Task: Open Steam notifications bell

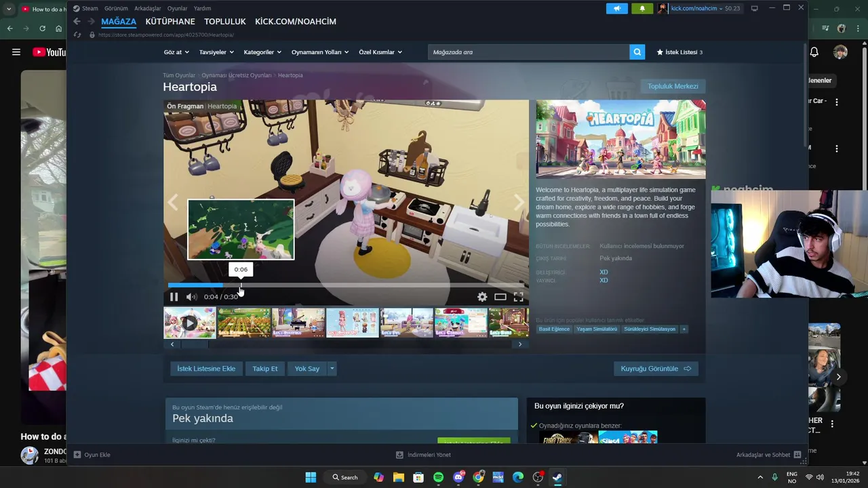Action: 642,8
